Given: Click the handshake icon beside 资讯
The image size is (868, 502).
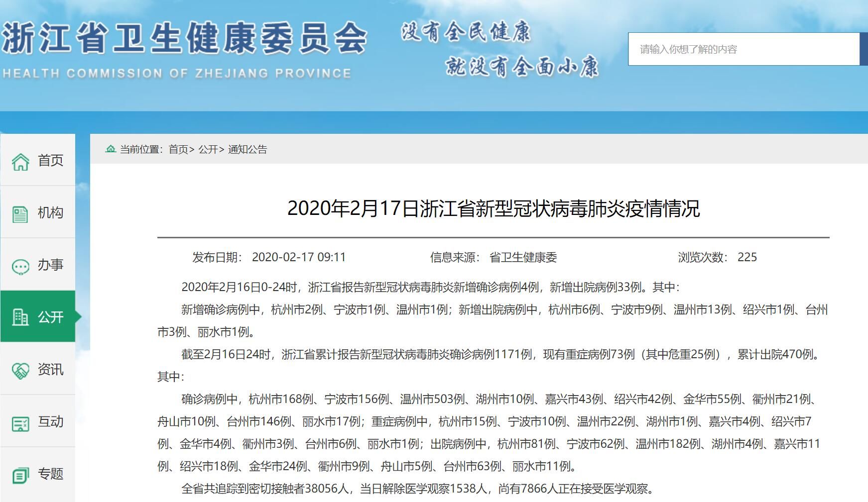Looking at the screenshot, I should pyautogui.click(x=20, y=370).
